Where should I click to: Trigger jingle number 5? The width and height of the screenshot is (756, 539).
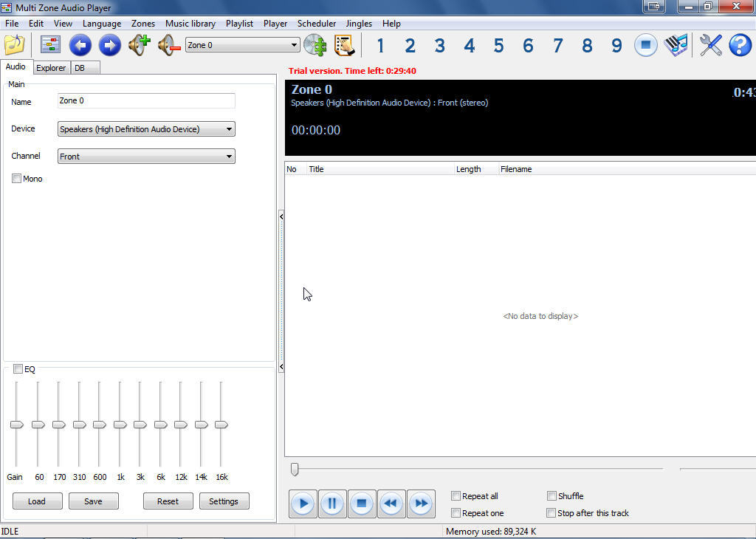tap(498, 45)
